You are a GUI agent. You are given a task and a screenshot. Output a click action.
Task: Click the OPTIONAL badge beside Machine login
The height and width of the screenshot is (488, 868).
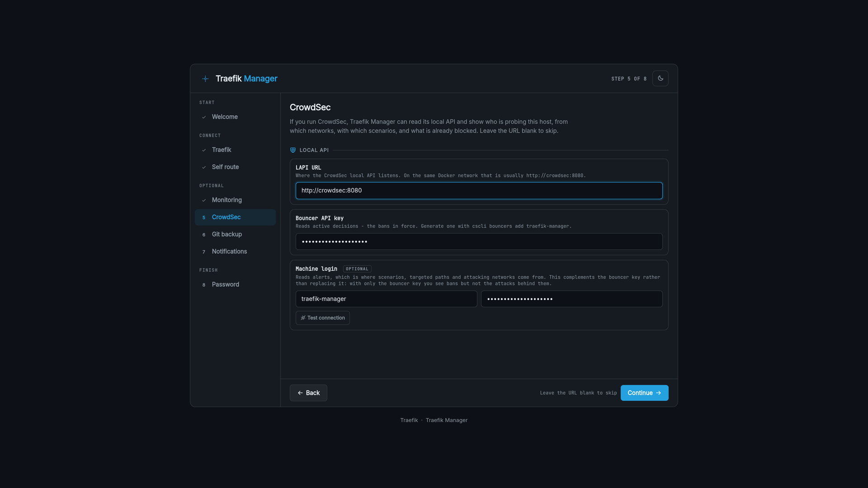pyautogui.click(x=357, y=269)
